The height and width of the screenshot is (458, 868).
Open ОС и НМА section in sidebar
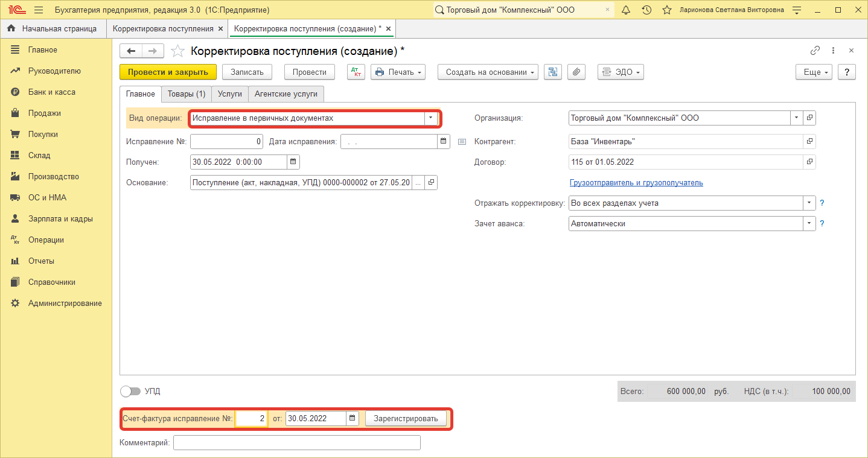coord(47,198)
